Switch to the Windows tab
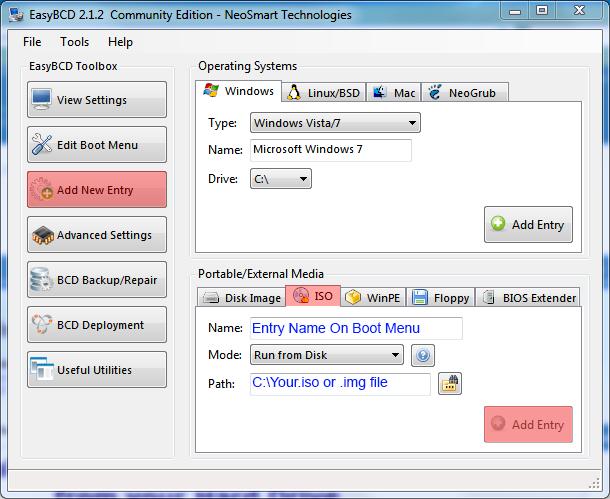The image size is (610, 499). click(238, 91)
